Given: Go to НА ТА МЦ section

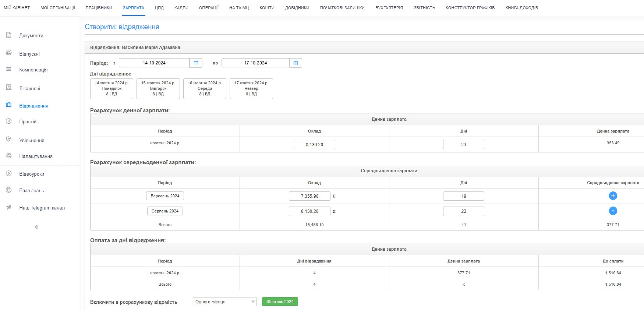Looking at the screenshot, I should (x=239, y=8).
